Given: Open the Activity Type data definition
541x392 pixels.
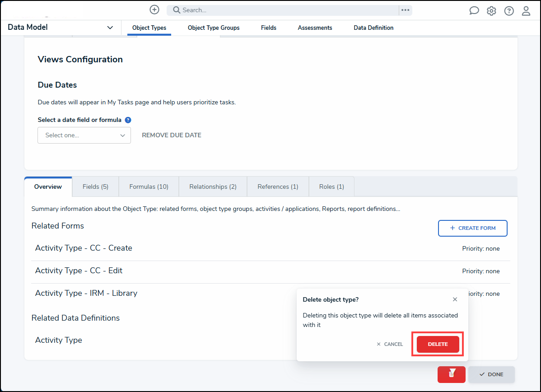Looking at the screenshot, I should tap(59, 340).
